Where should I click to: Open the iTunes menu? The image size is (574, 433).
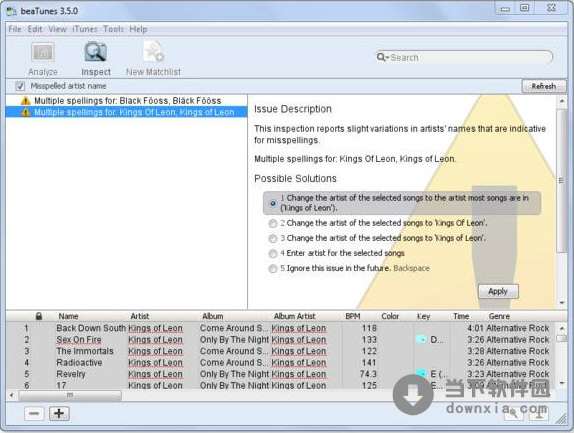[85, 29]
